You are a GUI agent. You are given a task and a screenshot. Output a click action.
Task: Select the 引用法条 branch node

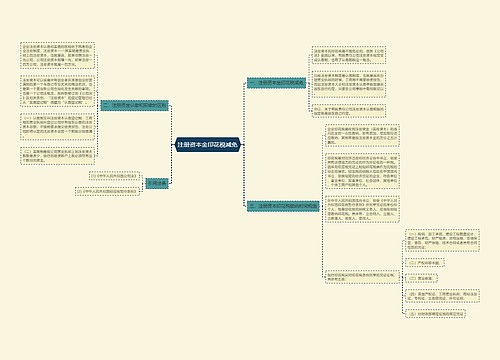click(157, 183)
